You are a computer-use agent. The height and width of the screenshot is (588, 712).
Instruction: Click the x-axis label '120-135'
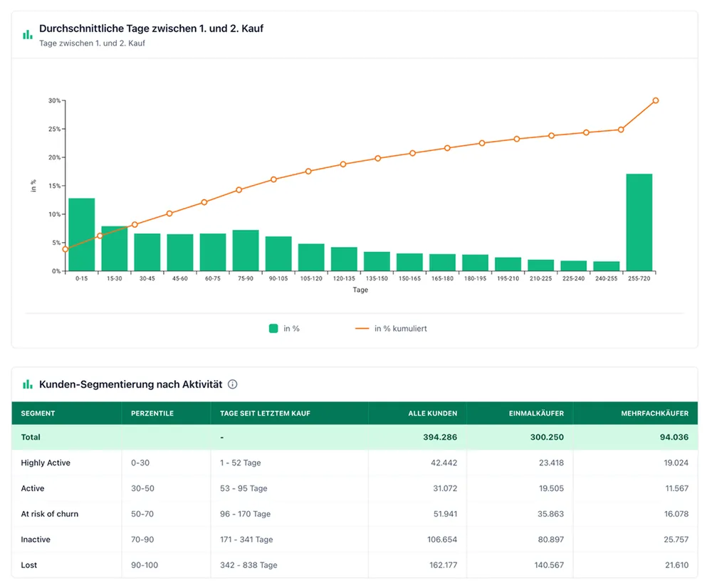[344, 278]
